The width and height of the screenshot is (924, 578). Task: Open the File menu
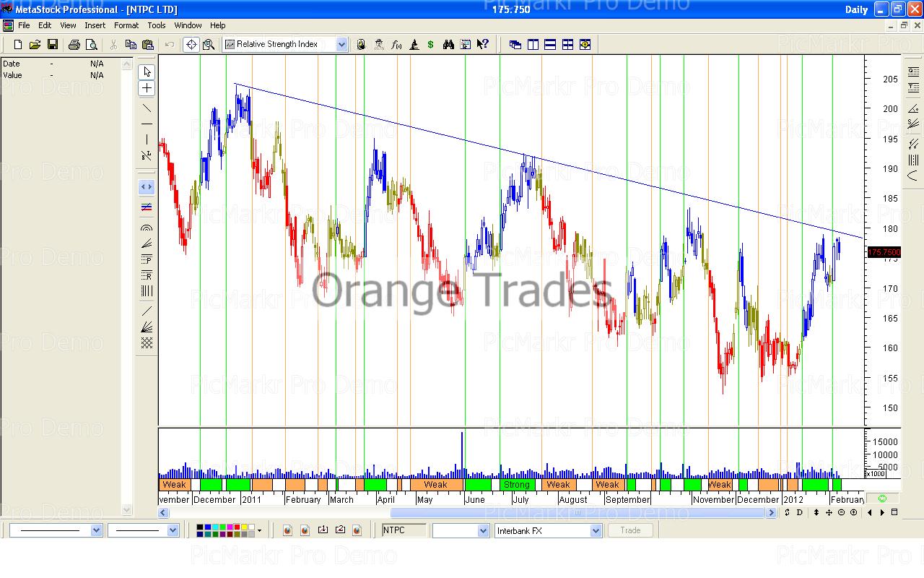[x=24, y=25]
